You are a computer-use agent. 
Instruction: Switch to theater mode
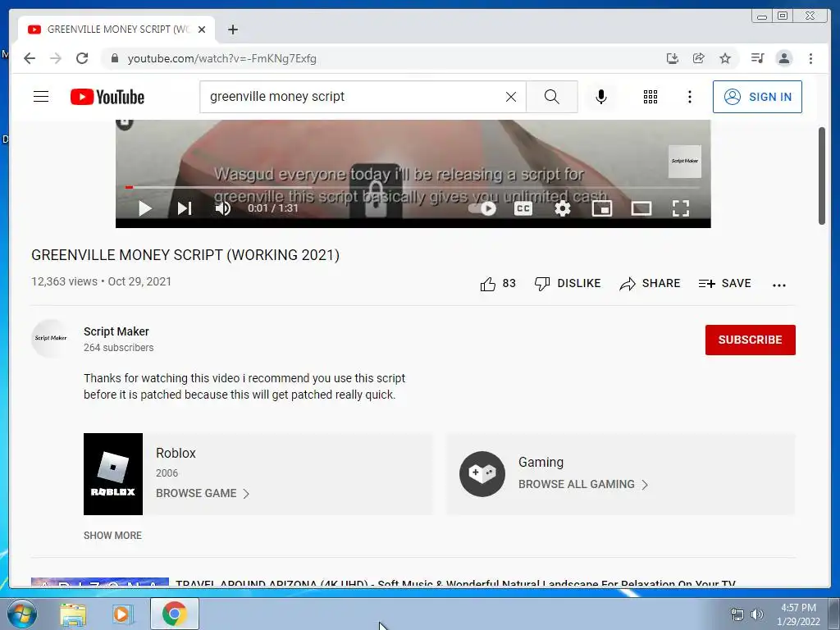[641, 208]
